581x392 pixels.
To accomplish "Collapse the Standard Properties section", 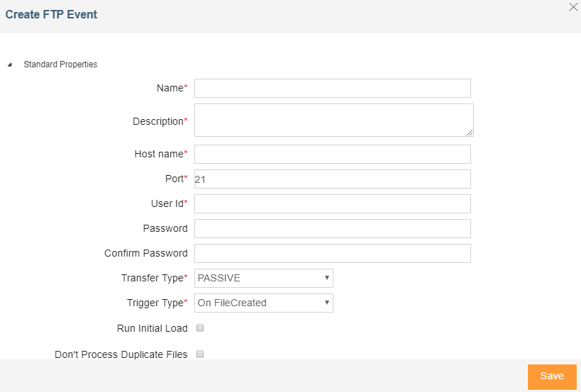I will point(10,65).
